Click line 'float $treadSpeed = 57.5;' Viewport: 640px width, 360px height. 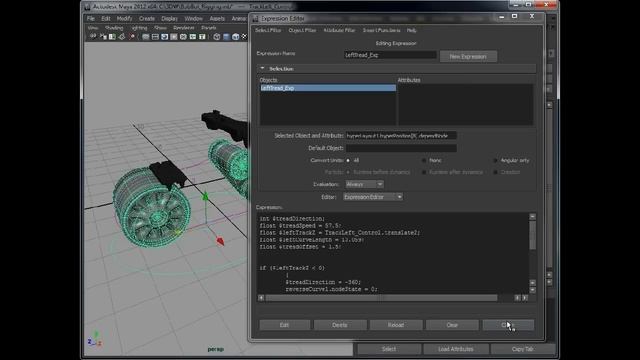300,226
